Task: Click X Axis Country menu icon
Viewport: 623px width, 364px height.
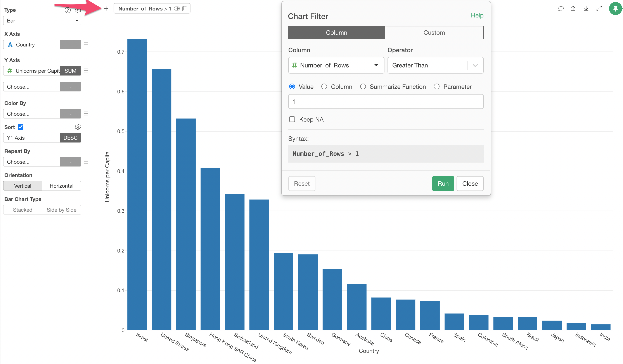Action: click(x=86, y=45)
